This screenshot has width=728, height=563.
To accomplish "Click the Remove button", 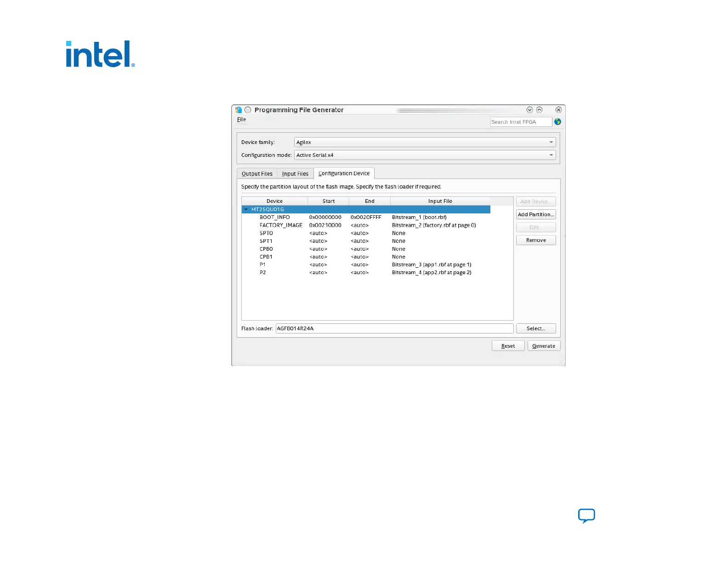I will [x=536, y=240].
